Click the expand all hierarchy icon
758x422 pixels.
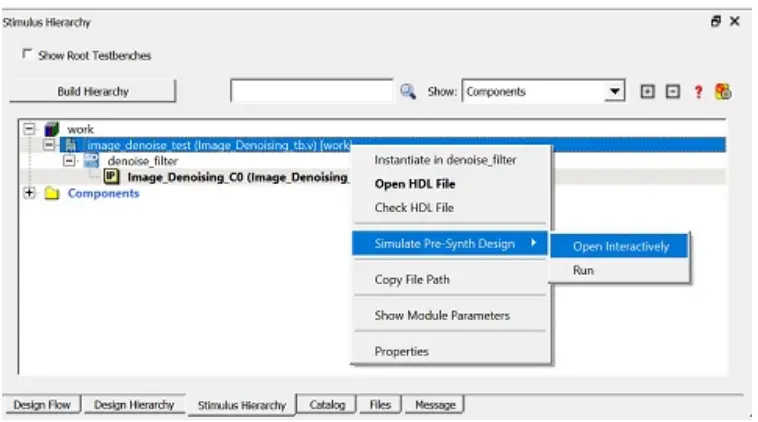tap(647, 91)
